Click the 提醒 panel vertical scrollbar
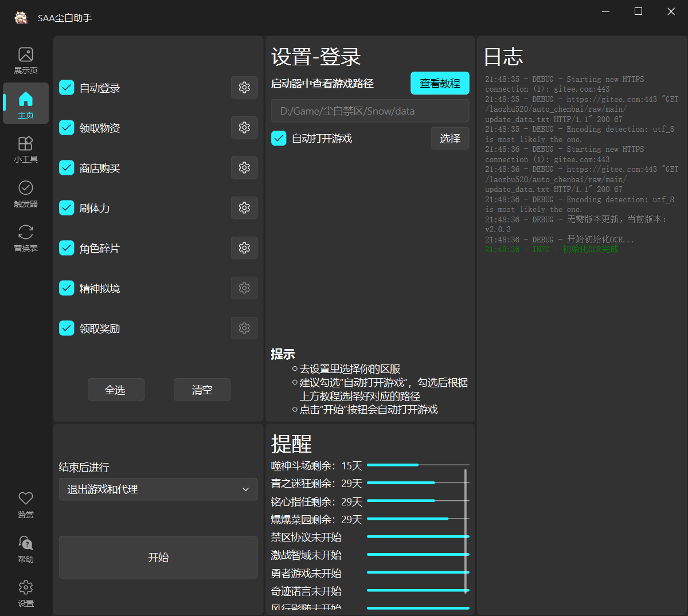688x616 pixels. [x=466, y=531]
